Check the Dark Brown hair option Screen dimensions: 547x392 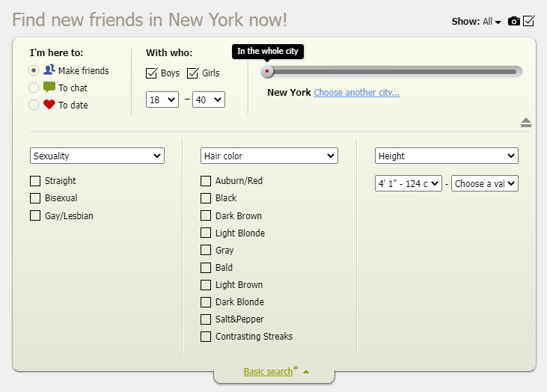pos(206,215)
